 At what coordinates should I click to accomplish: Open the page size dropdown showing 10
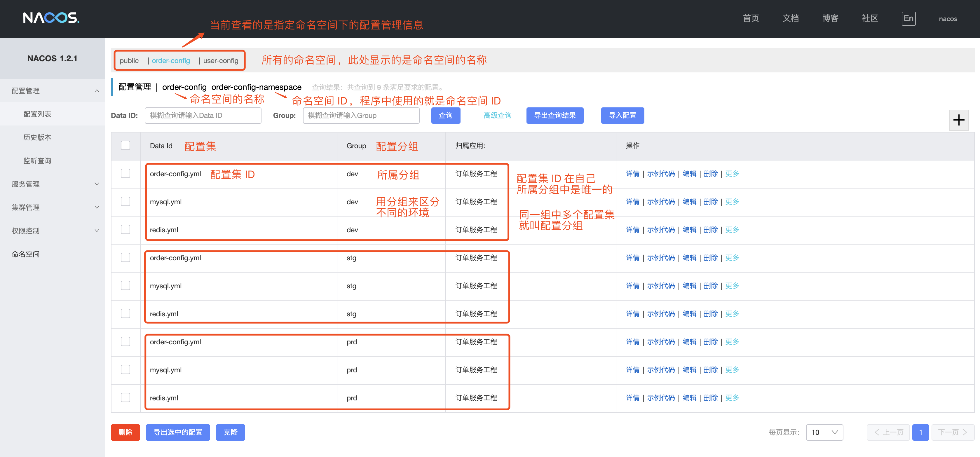coord(824,432)
